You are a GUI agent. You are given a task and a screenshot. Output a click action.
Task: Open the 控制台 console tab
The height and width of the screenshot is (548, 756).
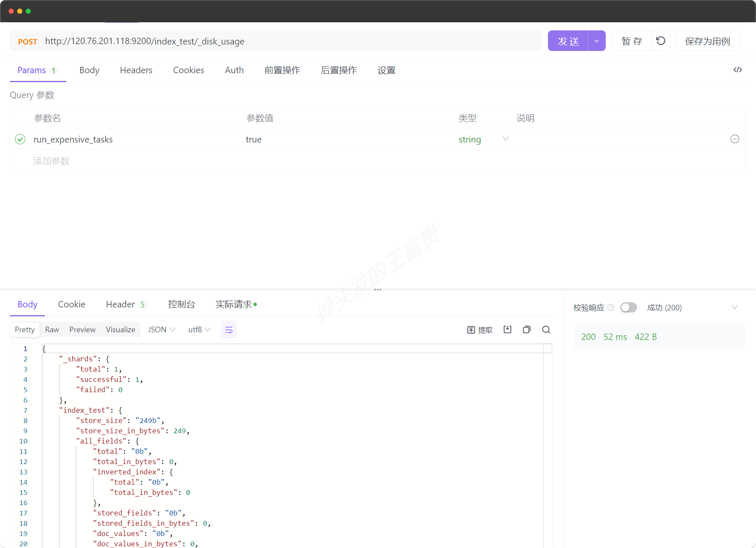182,304
